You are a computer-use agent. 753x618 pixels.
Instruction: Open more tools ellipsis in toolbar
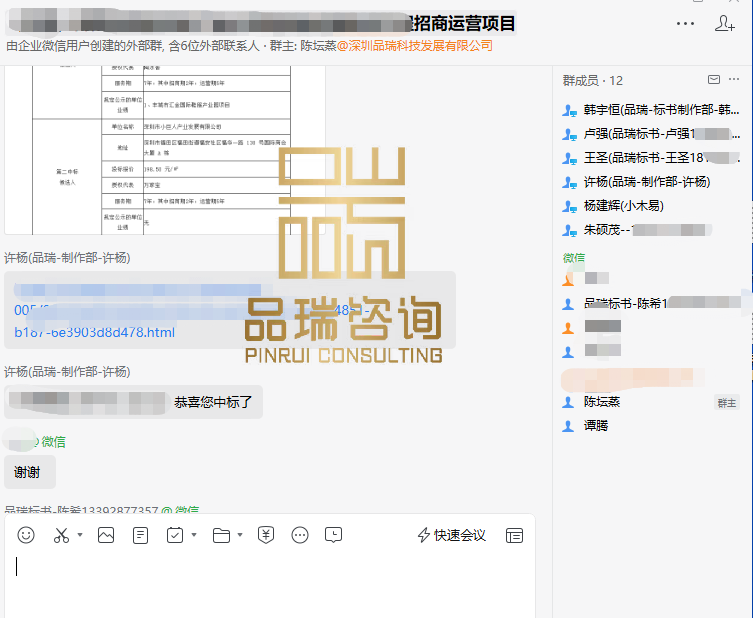click(300, 535)
